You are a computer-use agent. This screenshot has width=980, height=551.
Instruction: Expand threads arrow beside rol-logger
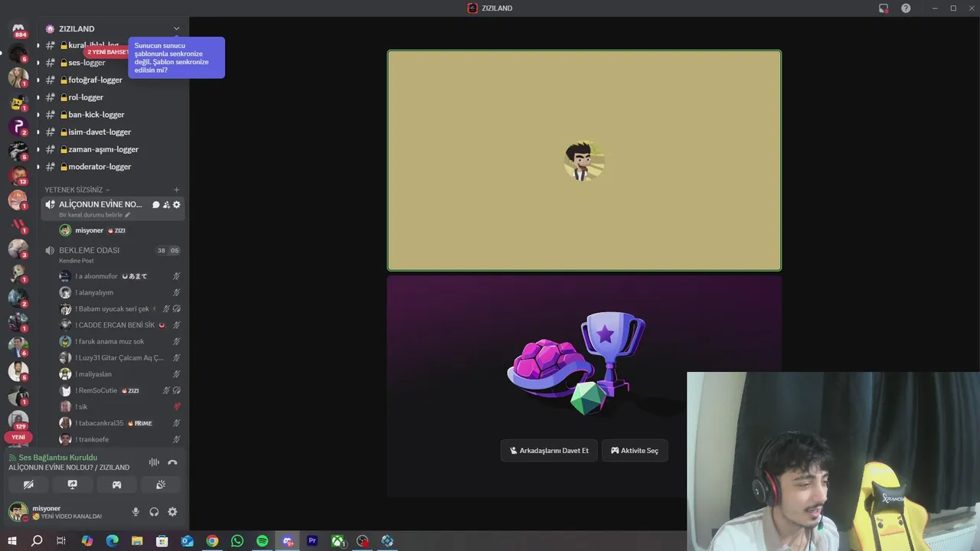click(x=38, y=97)
